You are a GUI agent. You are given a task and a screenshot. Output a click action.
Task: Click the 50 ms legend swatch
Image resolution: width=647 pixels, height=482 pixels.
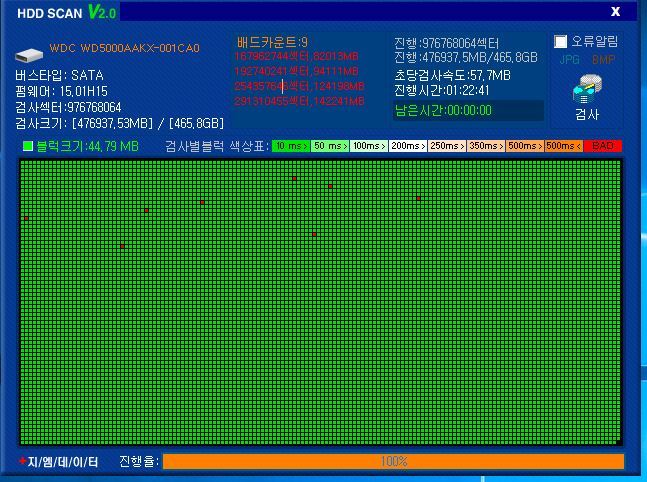[330, 146]
